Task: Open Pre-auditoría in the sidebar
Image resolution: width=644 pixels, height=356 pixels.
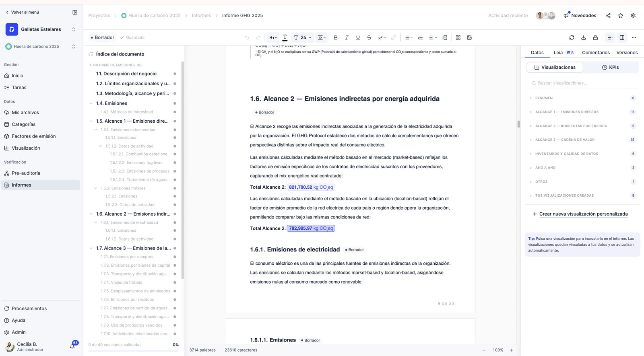Action: click(41, 173)
